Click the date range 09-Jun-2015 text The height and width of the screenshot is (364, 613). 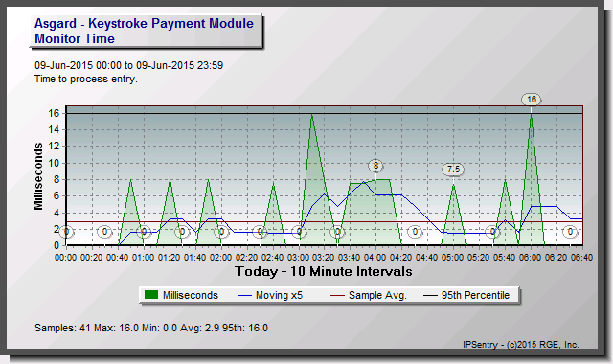[128, 65]
